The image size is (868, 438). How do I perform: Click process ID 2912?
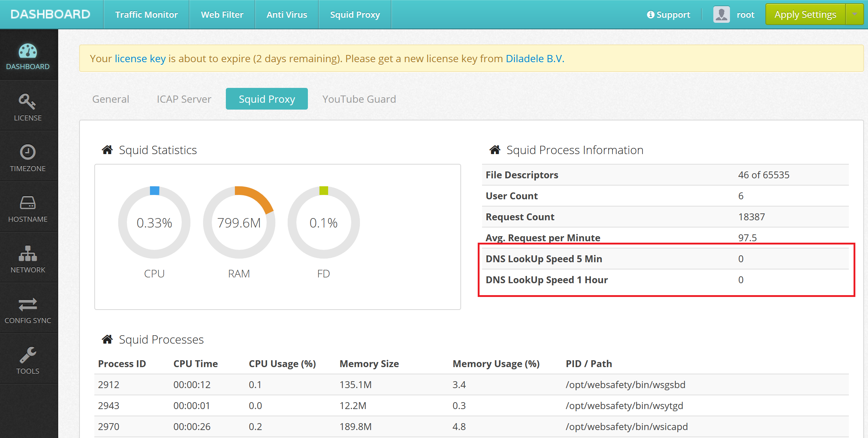click(x=108, y=385)
